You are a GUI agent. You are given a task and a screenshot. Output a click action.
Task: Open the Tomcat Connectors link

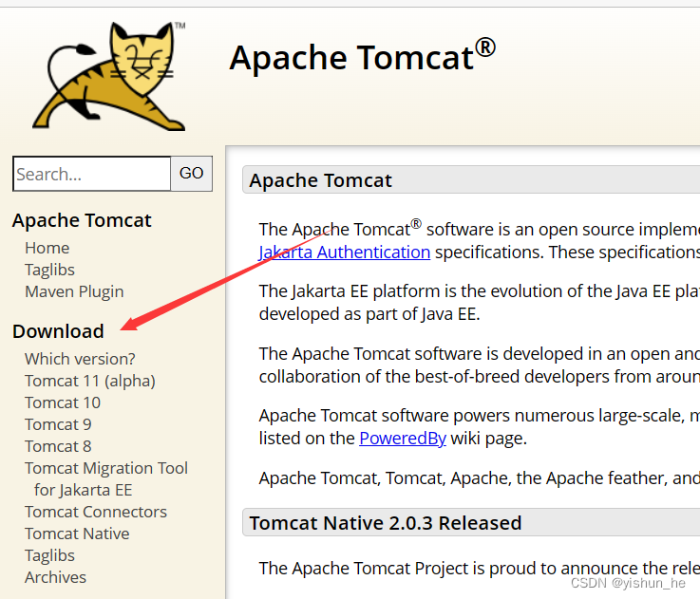[x=96, y=512]
